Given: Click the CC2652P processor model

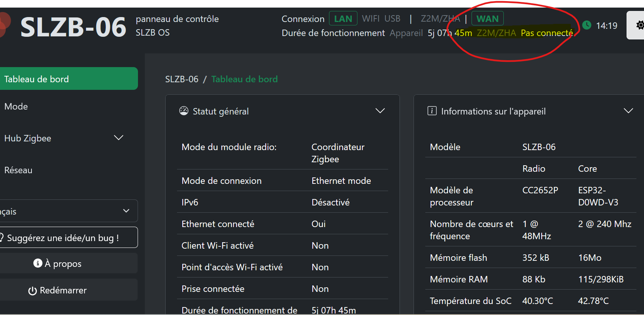Looking at the screenshot, I should (x=540, y=190).
